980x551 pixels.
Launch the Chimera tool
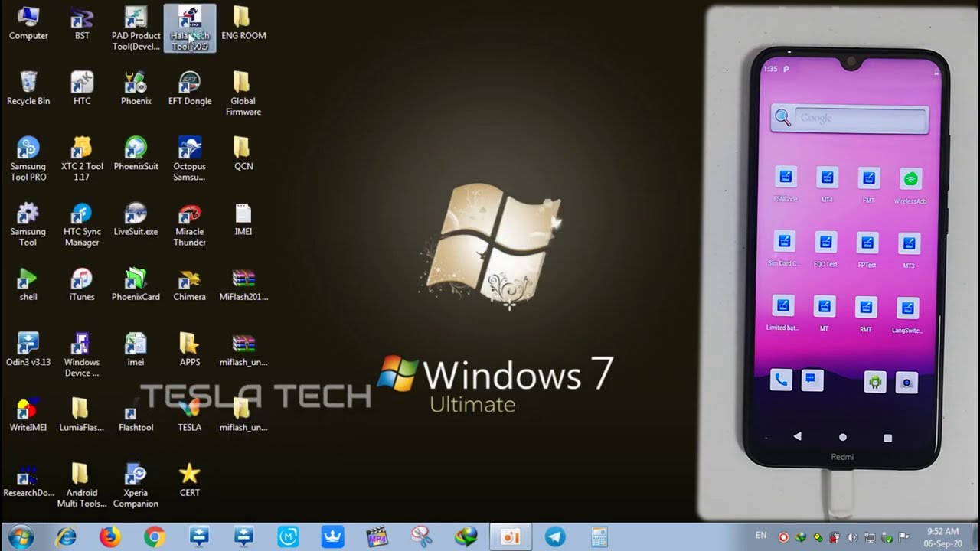point(190,285)
